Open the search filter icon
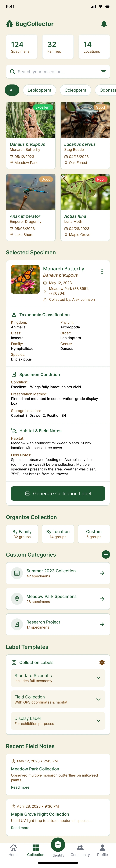116x868 pixels. 103,72
